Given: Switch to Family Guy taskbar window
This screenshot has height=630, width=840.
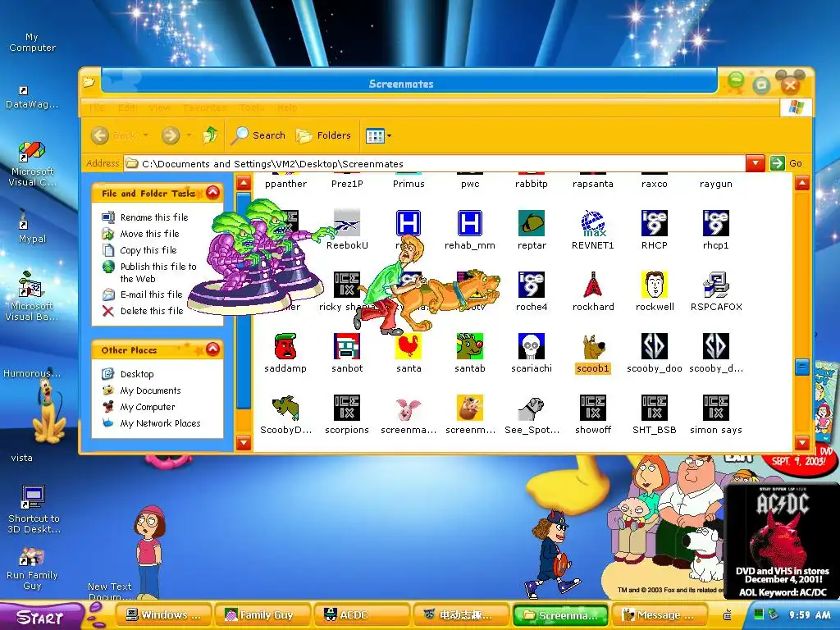Looking at the screenshot, I should coord(262,615).
